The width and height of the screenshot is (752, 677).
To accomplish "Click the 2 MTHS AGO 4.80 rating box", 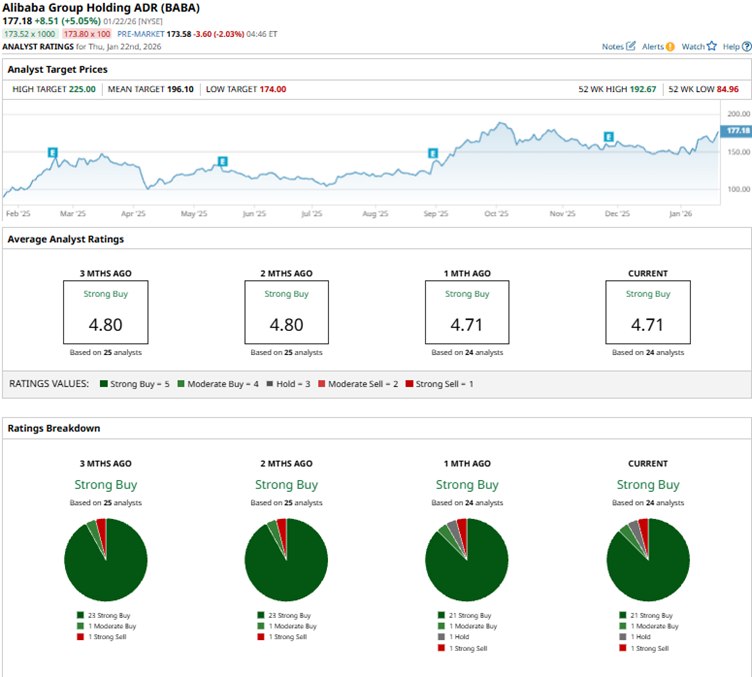I will pyautogui.click(x=286, y=312).
